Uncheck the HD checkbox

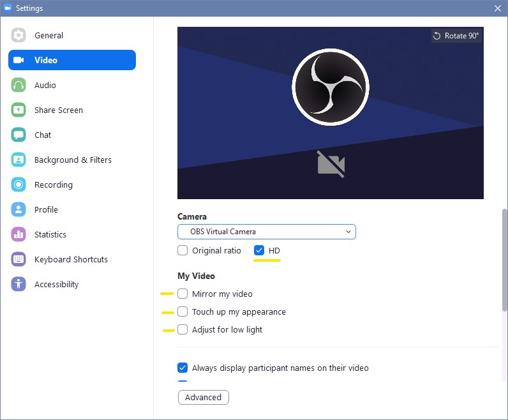coord(259,250)
